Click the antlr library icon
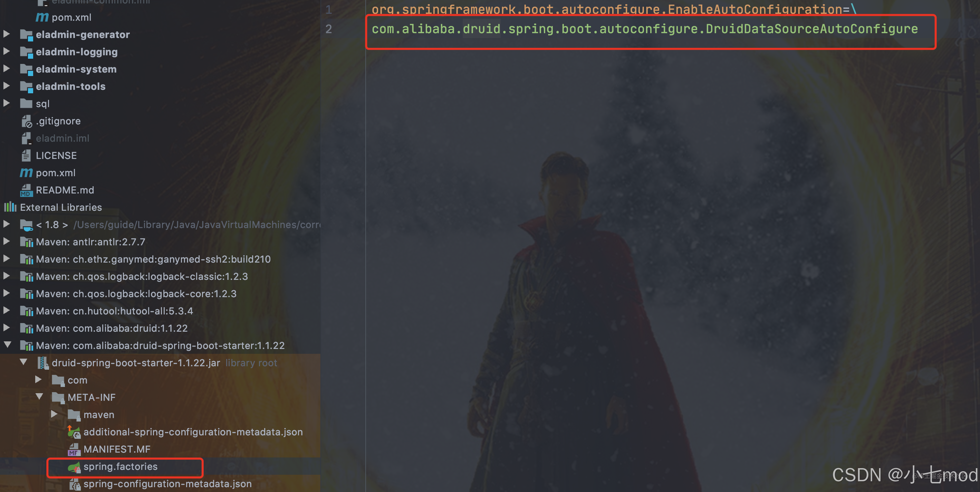This screenshot has width=980, height=492. 26,242
